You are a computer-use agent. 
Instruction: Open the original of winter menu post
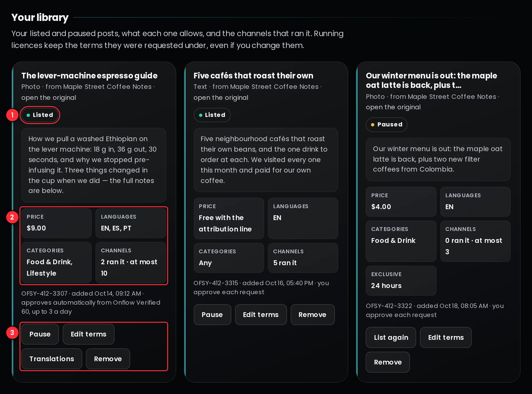393,107
